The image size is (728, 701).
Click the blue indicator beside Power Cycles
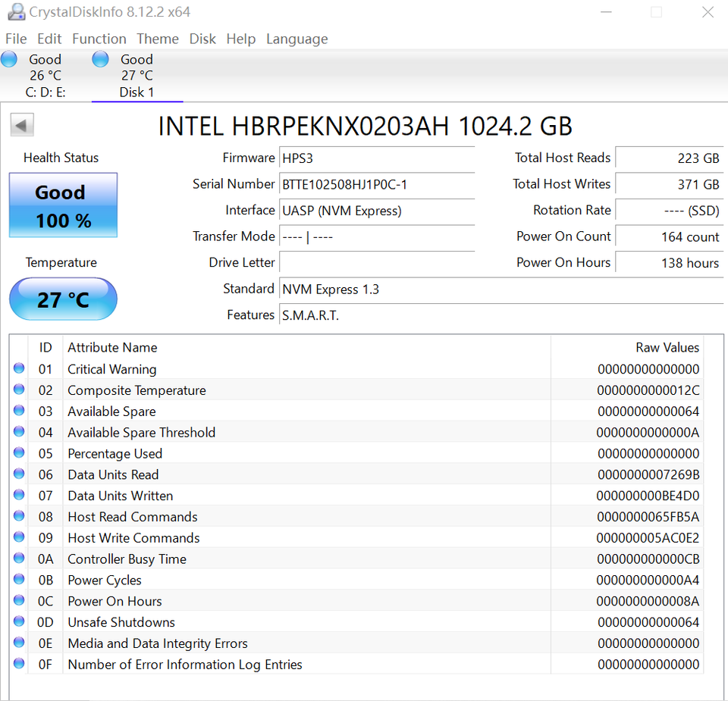pyautogui.click(x=18, y=580)
